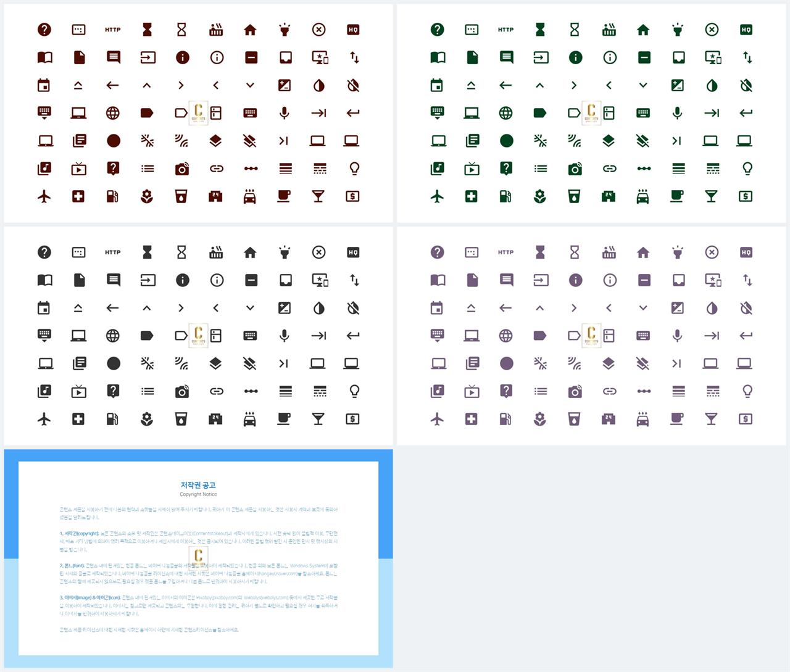
Task: Click the green filled info circle icon
Action: pos(575,57)
